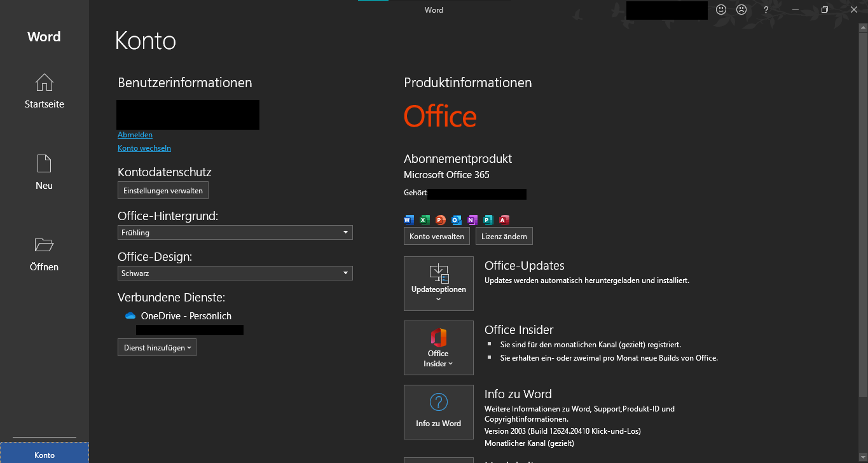
Task: Click the Outlook app icon
Action: tap(457, 220)
